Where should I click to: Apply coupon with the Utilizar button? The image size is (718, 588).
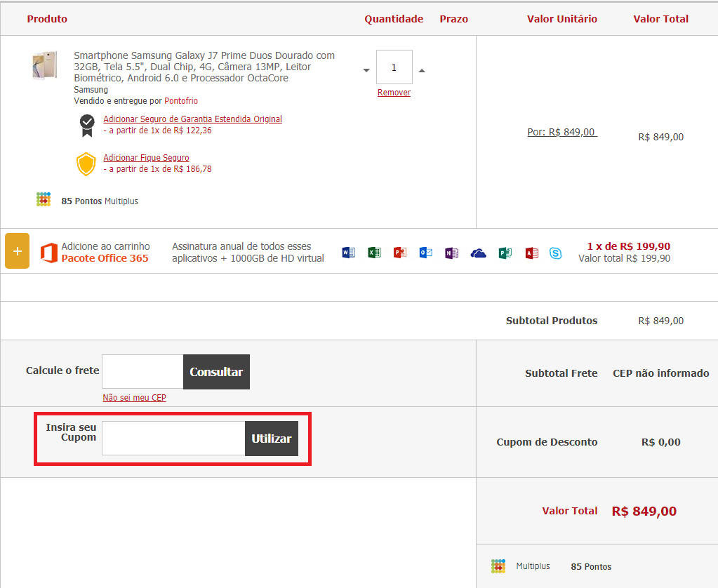[x=272, y=439]
